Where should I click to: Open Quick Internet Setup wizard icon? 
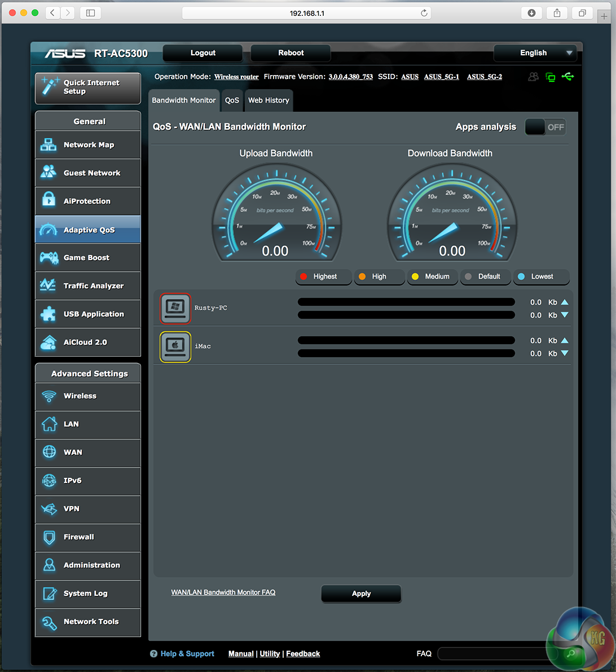click(50, 86)
